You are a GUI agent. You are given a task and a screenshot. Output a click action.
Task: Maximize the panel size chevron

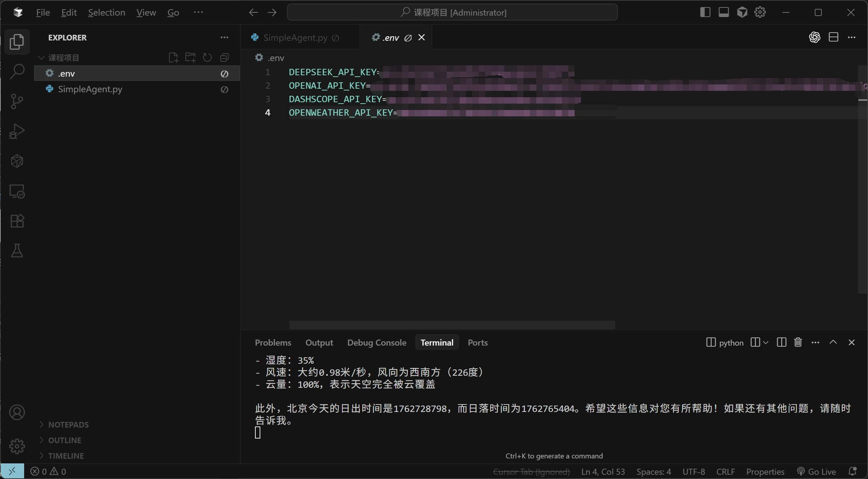coord(833,342)
